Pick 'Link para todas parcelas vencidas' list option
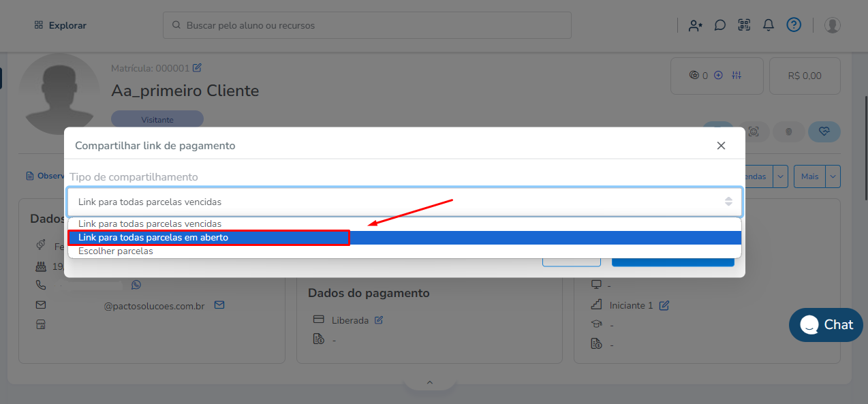 tap(150, 223)
